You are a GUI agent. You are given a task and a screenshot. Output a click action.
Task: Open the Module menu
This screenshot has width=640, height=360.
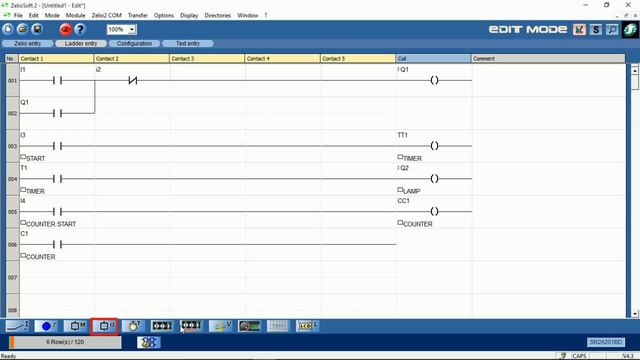76,16
